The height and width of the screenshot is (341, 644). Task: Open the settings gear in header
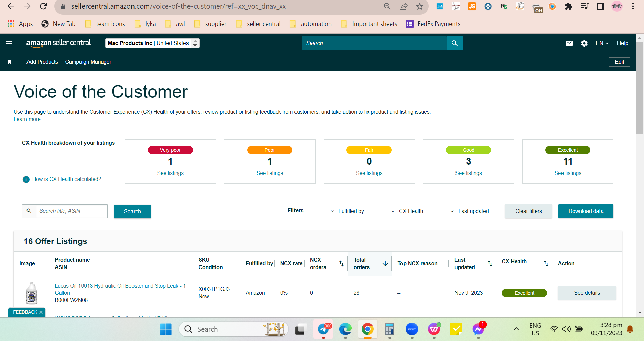tap(584, 43)
